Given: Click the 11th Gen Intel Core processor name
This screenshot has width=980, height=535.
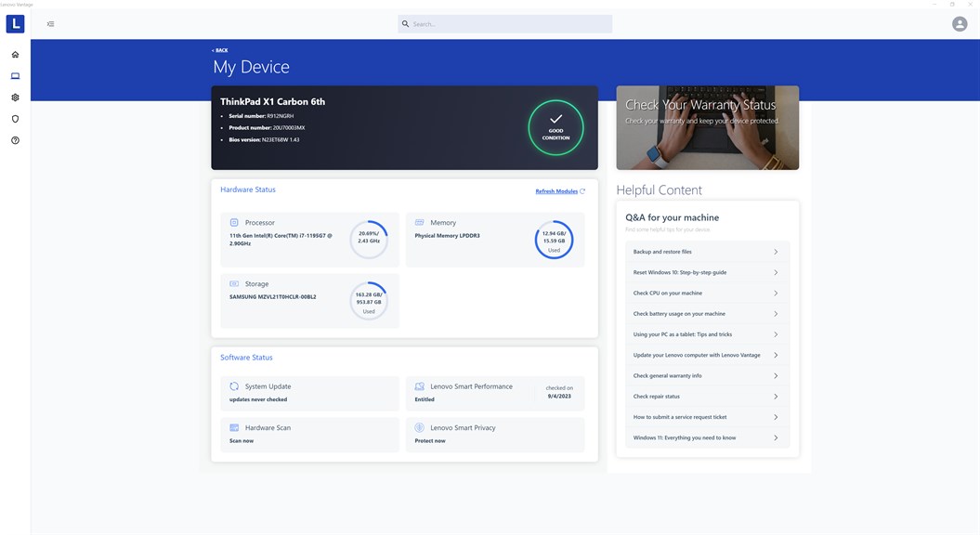Looking at the screenshot, I should pos(281,240).
